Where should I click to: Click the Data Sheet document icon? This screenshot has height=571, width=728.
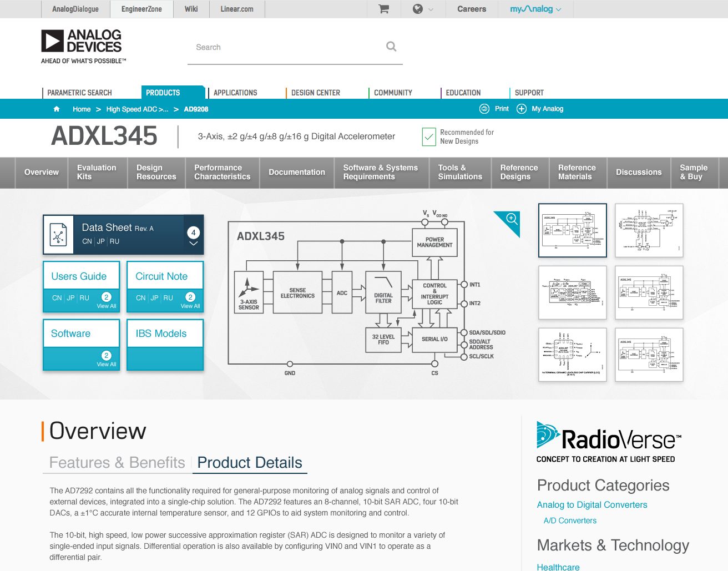tap(58, 235)
